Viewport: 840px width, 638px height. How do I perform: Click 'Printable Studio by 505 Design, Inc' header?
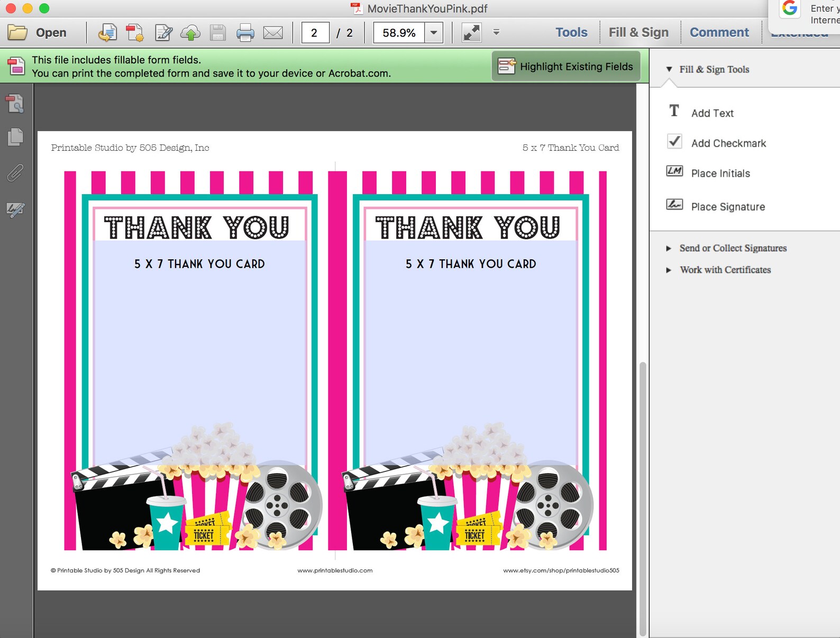(x=130, y=148)
